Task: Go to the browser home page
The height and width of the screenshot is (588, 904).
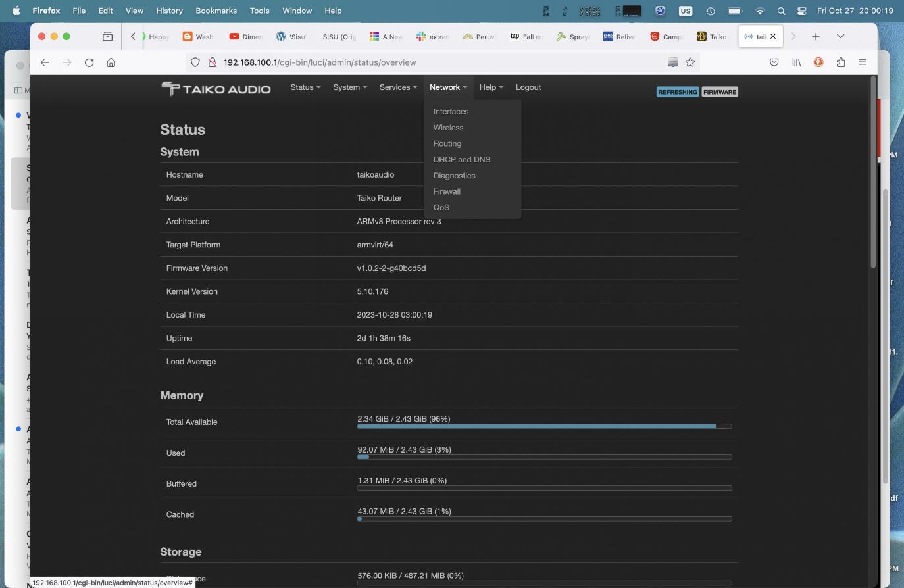Action: 111,62
